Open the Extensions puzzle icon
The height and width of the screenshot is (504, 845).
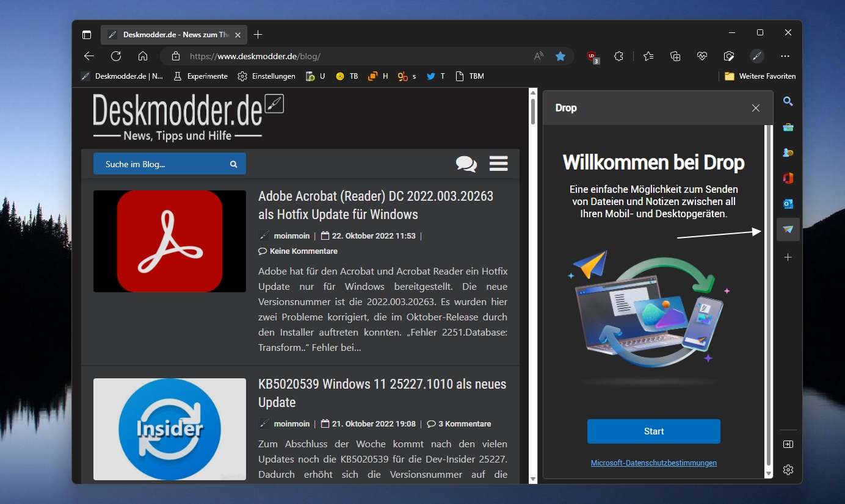click(x=619, y=56)
